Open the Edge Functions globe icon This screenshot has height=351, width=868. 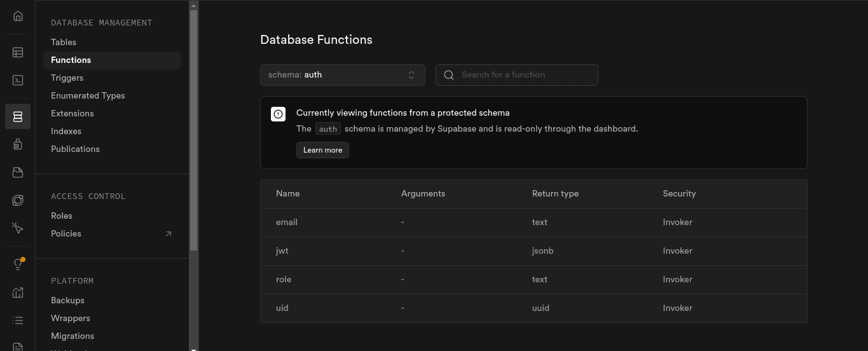tap(18, 200)
